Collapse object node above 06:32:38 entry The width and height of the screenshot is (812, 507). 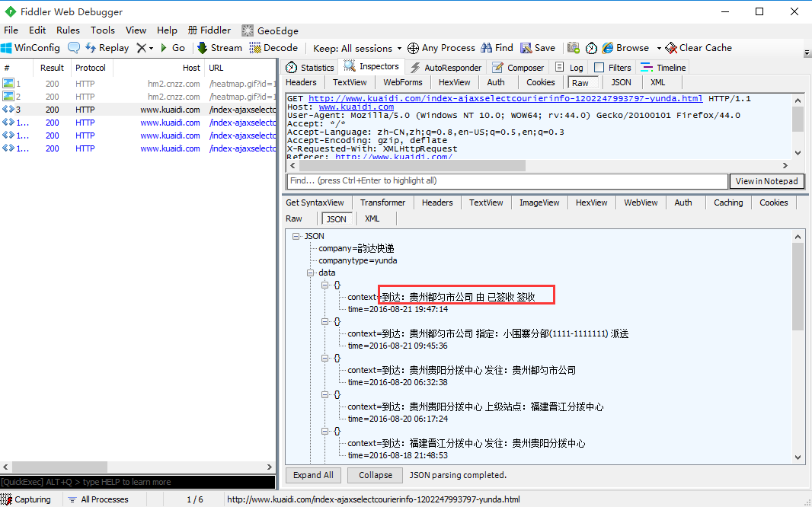(325, 358)
